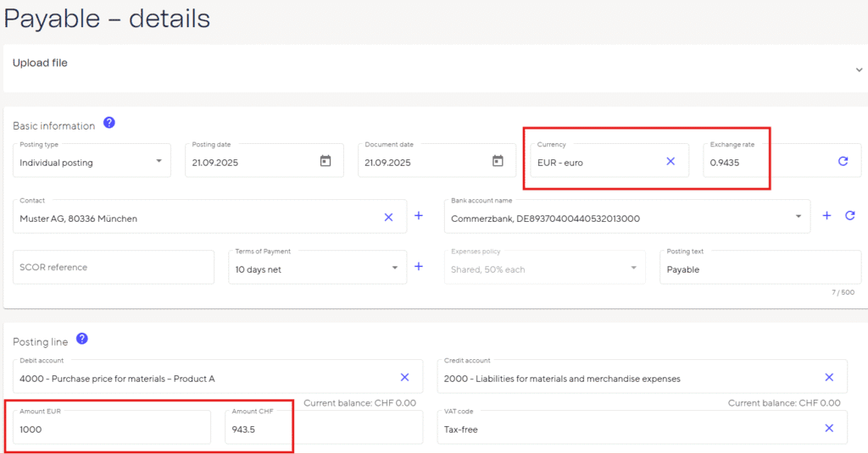Add new terms of payment with plus icon
The height and width of the screenshot is (454, 868).
[418, 267]
